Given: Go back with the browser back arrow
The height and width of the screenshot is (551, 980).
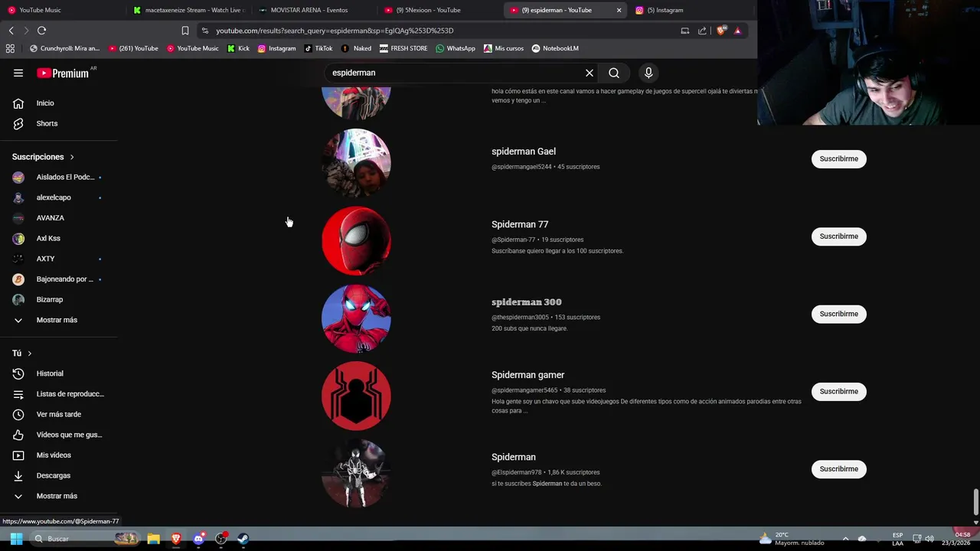Looking at the screenshot, I should [x=11, y=31].
